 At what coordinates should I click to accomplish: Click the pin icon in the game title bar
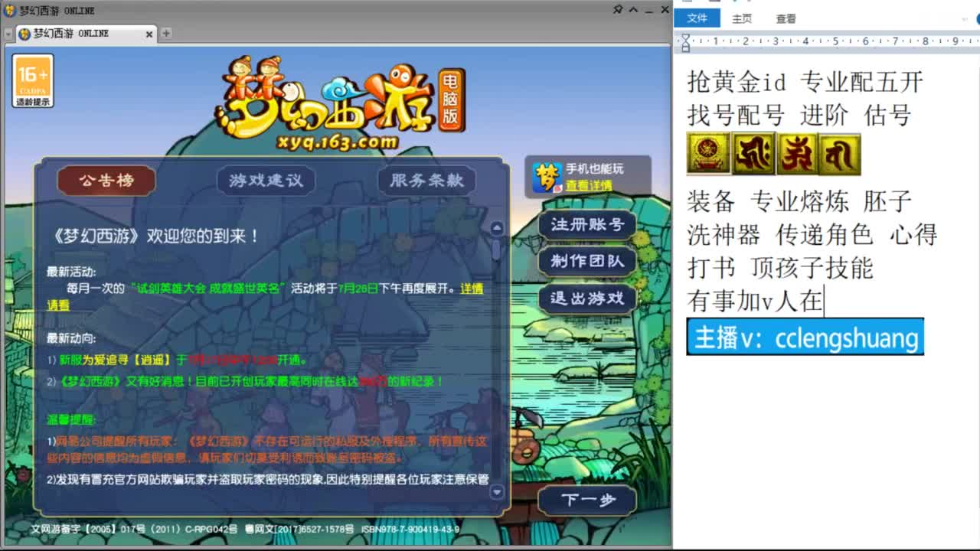pos(619,10)
